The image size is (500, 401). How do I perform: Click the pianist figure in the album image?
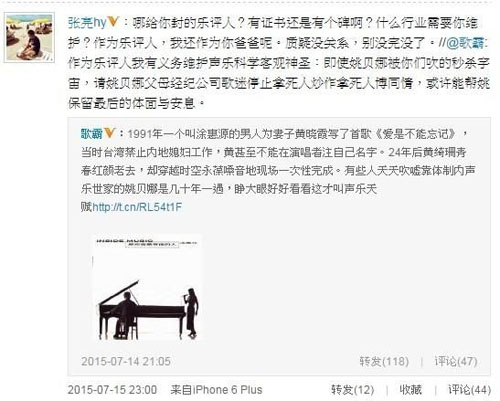pyautogui.click(x=125, y=315)
